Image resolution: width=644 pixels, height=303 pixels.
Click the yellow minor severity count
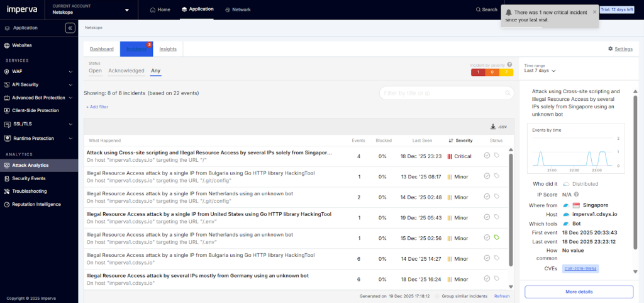pyautogui.click(x=506, y=72)
